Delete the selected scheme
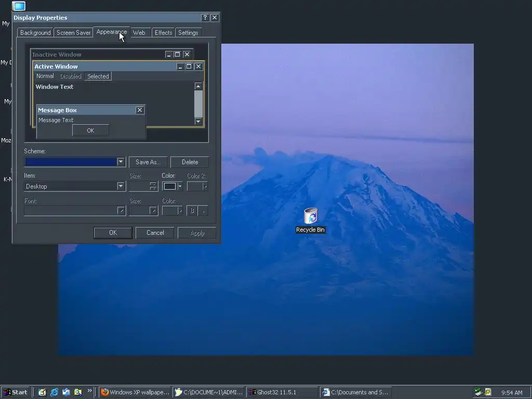The width and height of the screenshot is (532, 399). (x=190, y=162)
